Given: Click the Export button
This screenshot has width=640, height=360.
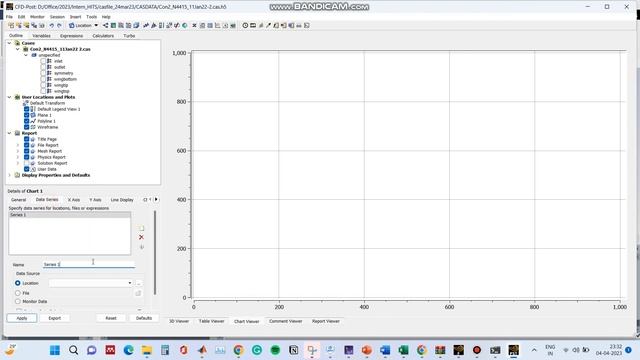Looking at the screenshot, I should (55, 318).
